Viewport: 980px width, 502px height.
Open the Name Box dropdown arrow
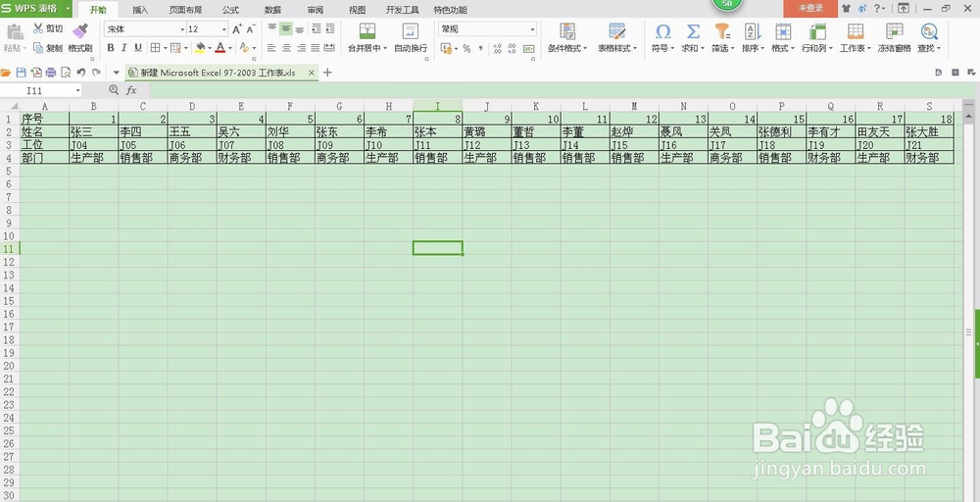click(78, 90)
